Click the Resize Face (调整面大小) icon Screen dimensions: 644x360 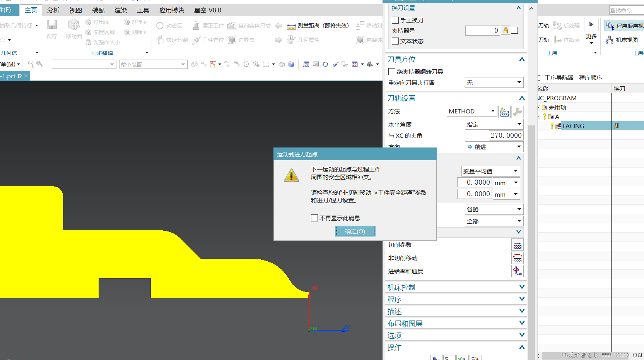[89, 42]
